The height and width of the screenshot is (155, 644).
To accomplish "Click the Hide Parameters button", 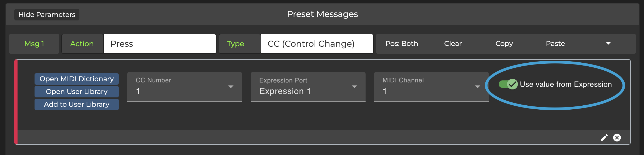I will click(x=47, y=15).
